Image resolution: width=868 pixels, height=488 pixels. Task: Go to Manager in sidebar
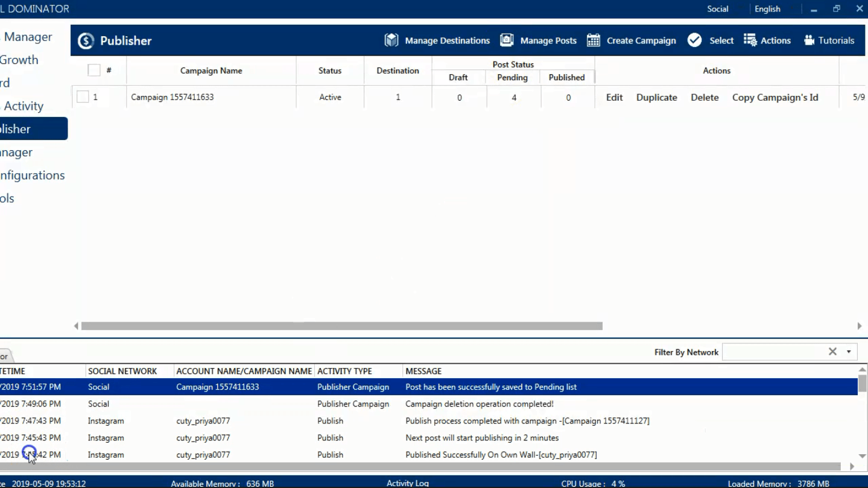(x=28, y=37)
